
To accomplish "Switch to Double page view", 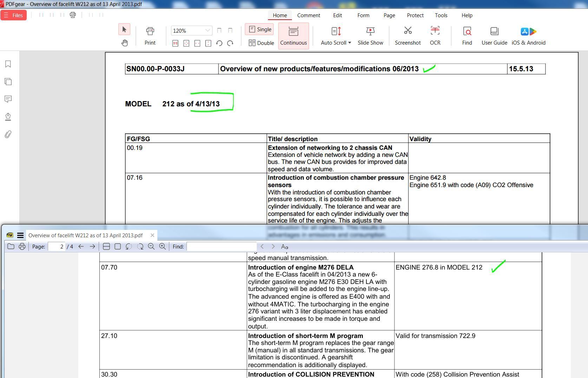I will pos(261,43).
